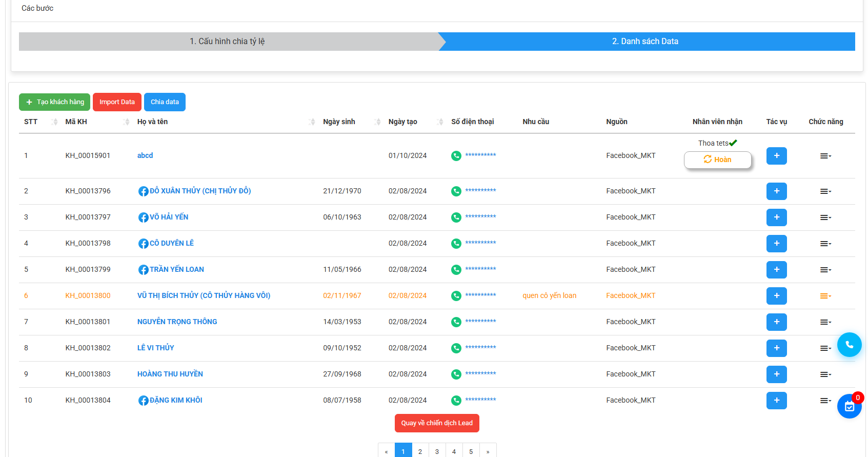868x457 pixels.
Task: Open function menu for KH_00013803 row
Action: point(825,374)
